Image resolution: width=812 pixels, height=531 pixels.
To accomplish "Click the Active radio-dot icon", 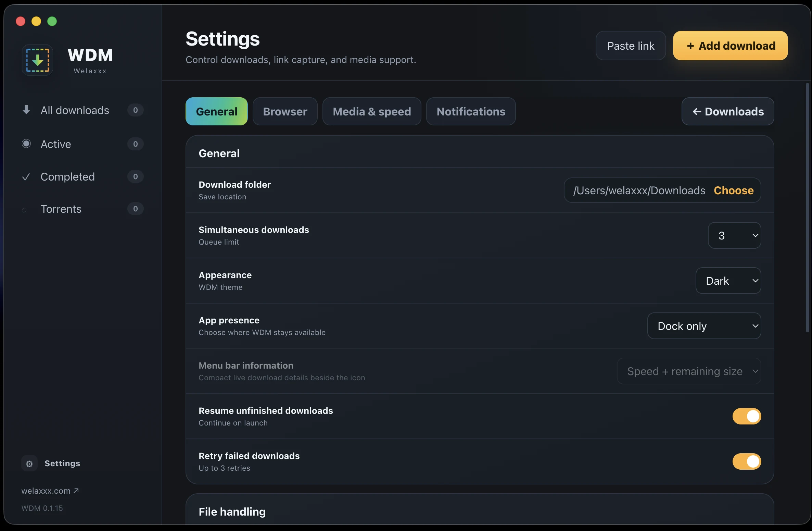I will point(26,144).
